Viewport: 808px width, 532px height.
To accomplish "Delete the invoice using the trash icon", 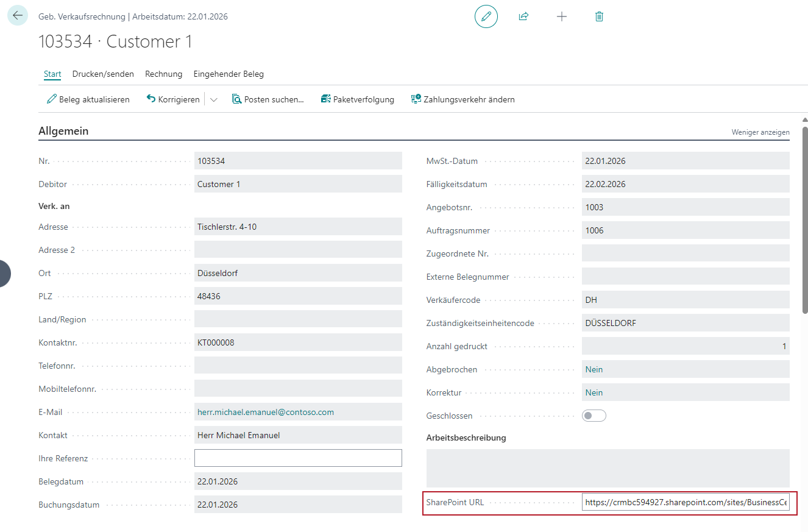I will [599, 16].
